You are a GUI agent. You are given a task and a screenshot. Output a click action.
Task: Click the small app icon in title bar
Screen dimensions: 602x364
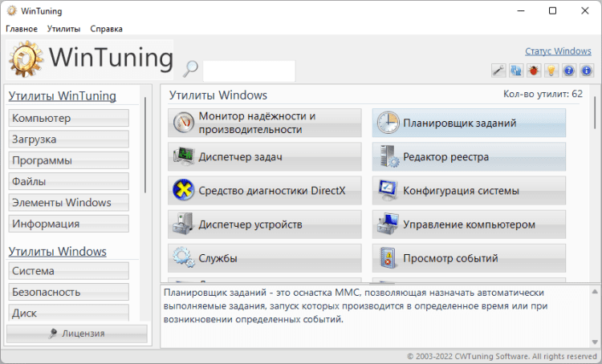[12, 10]
